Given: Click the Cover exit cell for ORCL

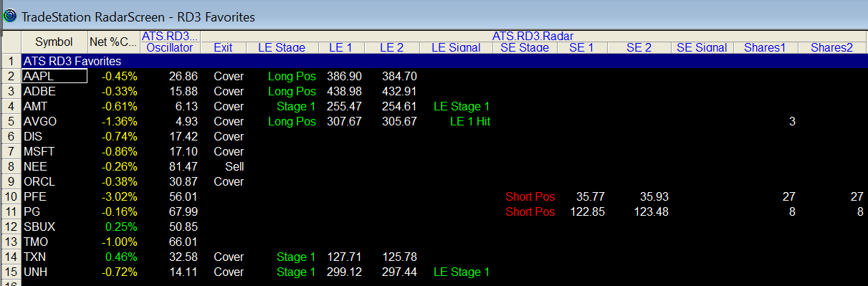Looking at the screenshot, I should (x=229, y=181).
